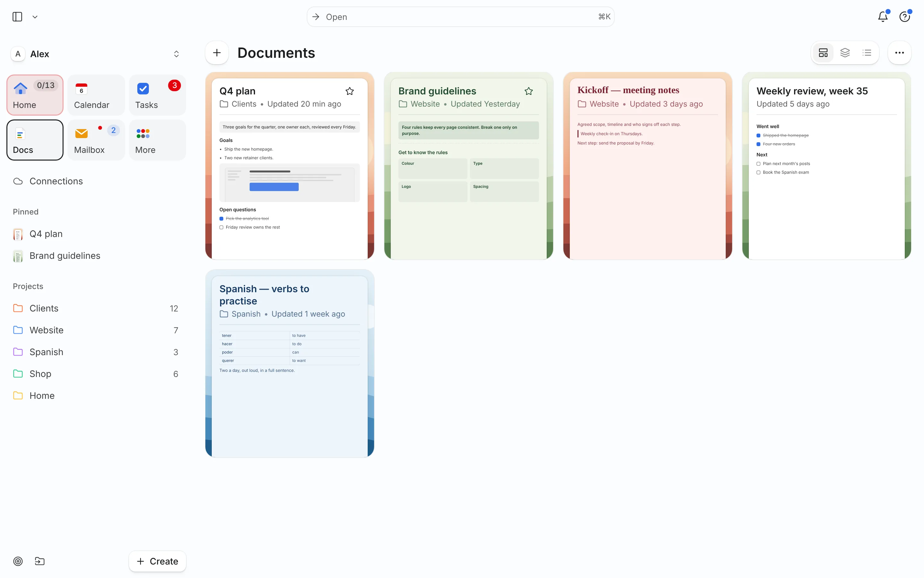Open the three-dot Documents menu
This screenshot has height=578, width=924.
pos(900,53)
